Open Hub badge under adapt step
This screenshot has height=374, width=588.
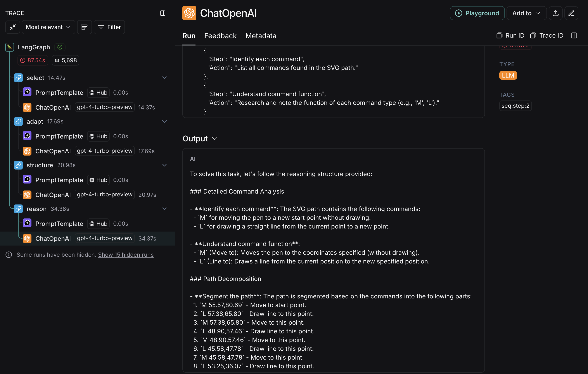pos(99,136)
